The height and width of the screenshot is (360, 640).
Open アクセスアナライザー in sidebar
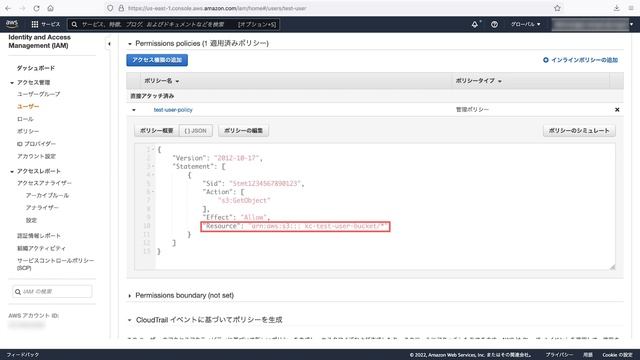coord(44,183)
